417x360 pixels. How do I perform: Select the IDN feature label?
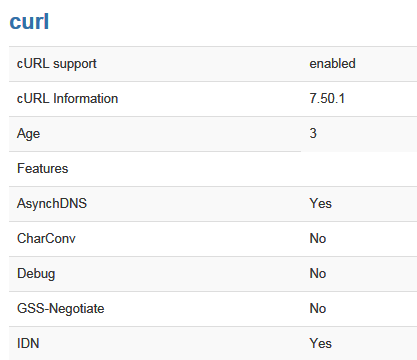pyautogui.click(x=28, y=343)
